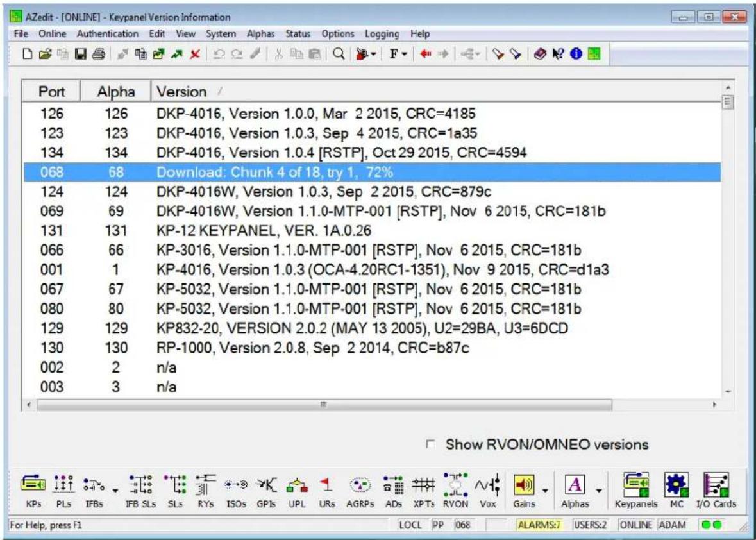756x540 pixels.
Task: Open the Status menu
Action: (x=298, y=34)
